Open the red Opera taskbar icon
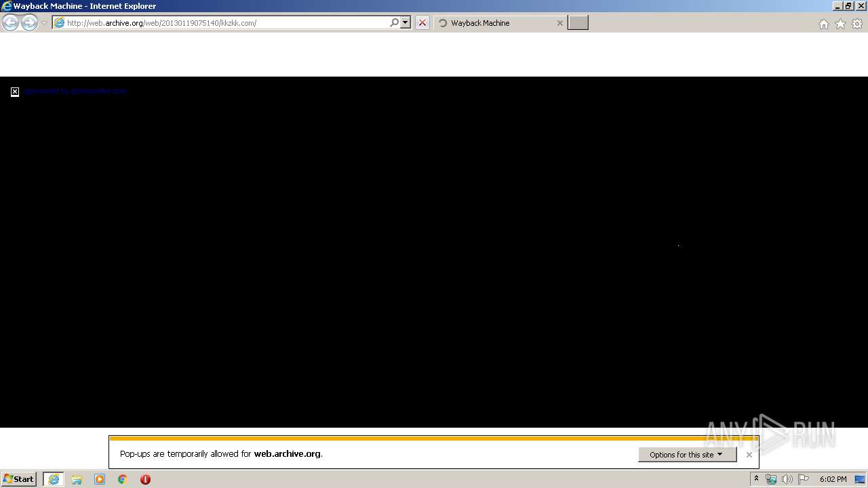 tap(145, 479)
